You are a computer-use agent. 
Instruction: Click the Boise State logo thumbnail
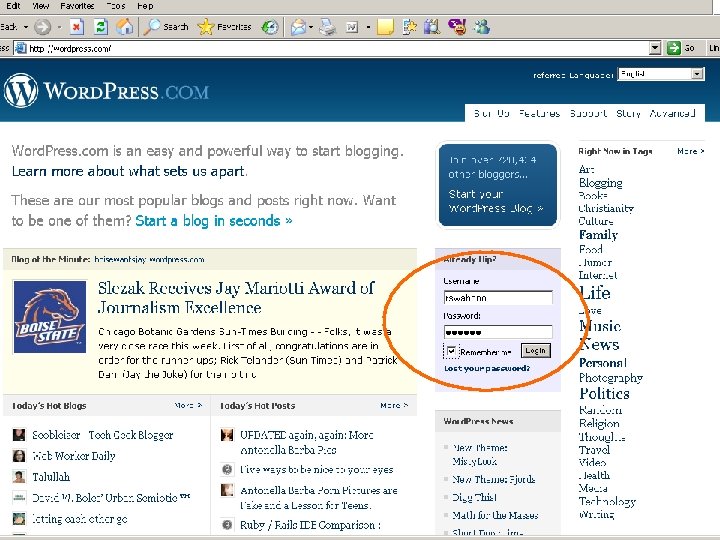[x=50, y=317]
